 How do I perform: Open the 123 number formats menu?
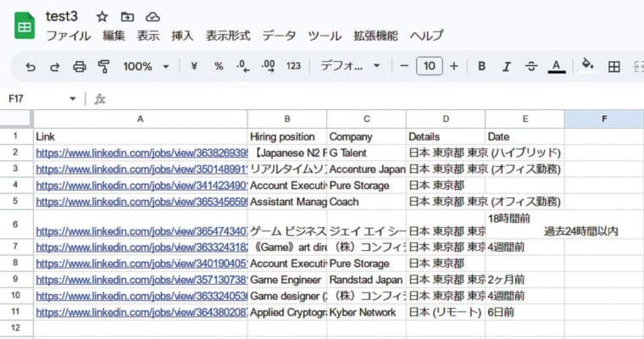293,66
